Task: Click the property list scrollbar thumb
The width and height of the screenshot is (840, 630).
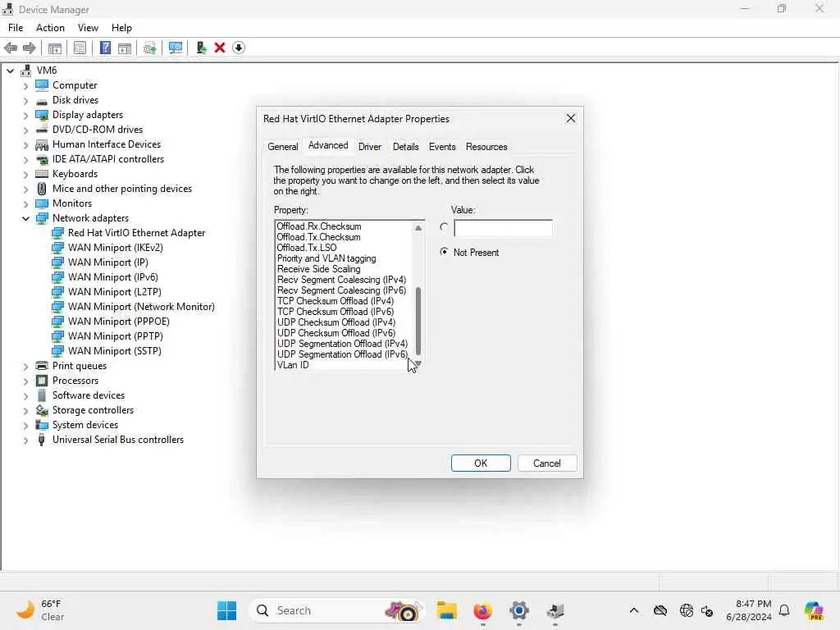Action: pos(418,321)
